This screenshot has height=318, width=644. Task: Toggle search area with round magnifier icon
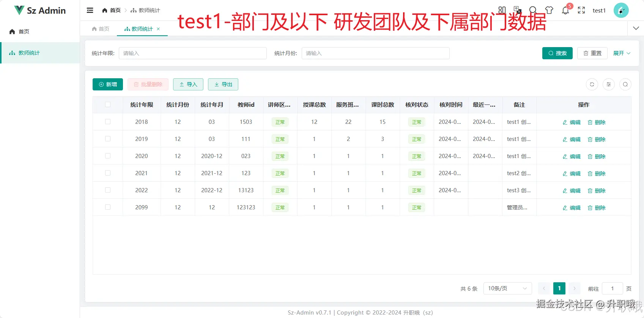pyautogui.click(x=625, y=84)
